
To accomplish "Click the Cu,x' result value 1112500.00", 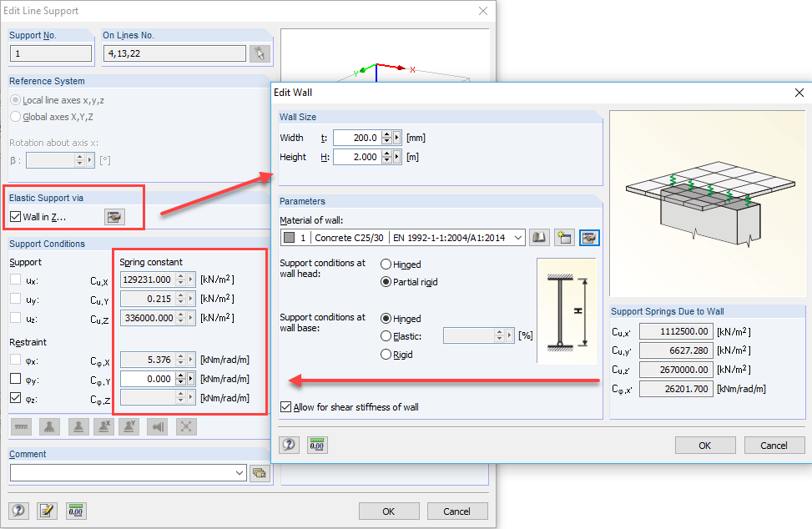I will tap(676, 331).
